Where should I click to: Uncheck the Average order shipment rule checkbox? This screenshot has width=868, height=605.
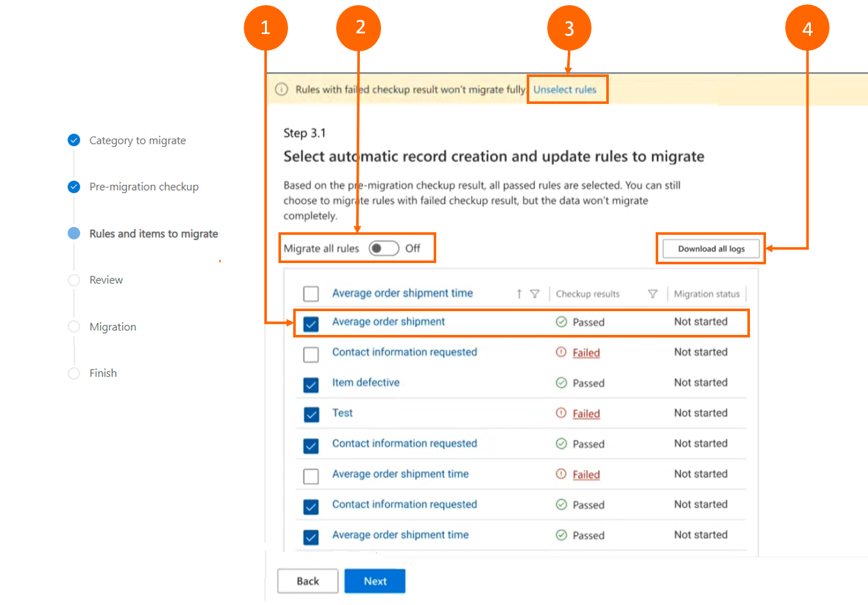[x=311, y=323]
